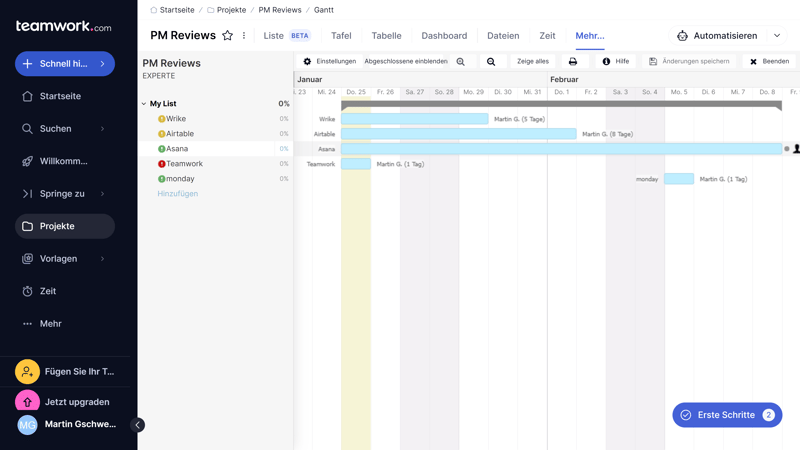Click Beenden to exit the Gantt view

click(x=769, y=62)
